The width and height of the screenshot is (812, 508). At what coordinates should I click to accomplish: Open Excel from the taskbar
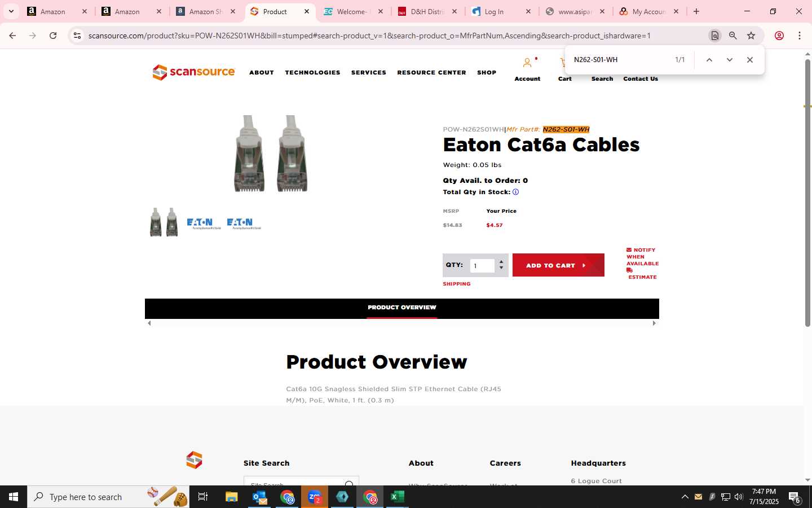[x=397, y=497]
